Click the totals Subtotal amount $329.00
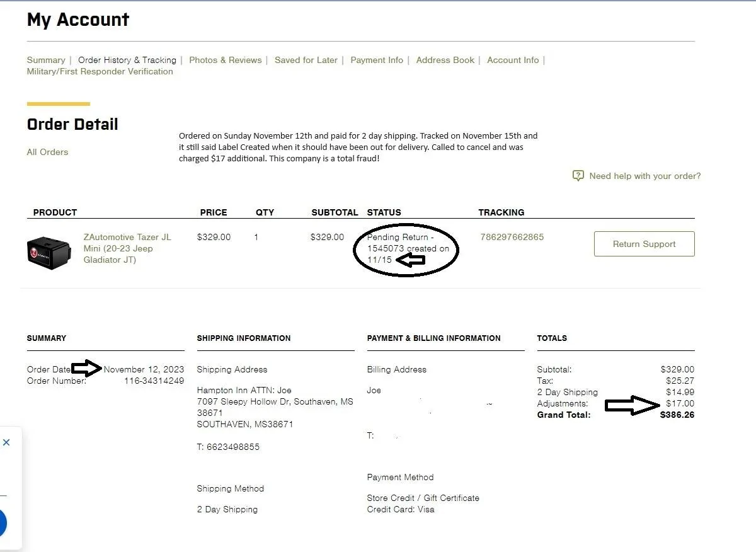Image resolution: width=756 pixels, height=552 pixels. [677, 369]
